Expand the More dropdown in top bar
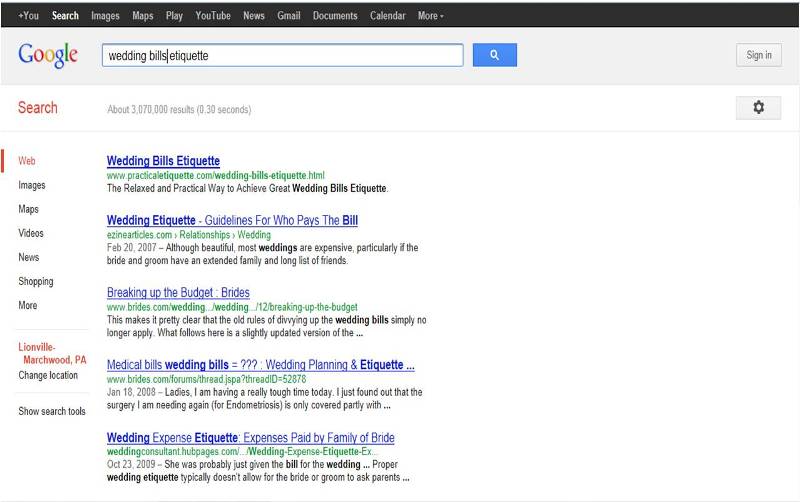Screen dimensions: 800x502 pos(431,16)
